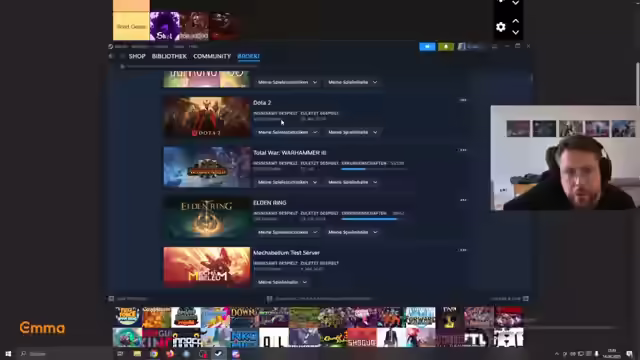Select the DOWN game tile in bottom image pool
The width and height of the screenshot is (640, 360).
[x=244, y=317]
